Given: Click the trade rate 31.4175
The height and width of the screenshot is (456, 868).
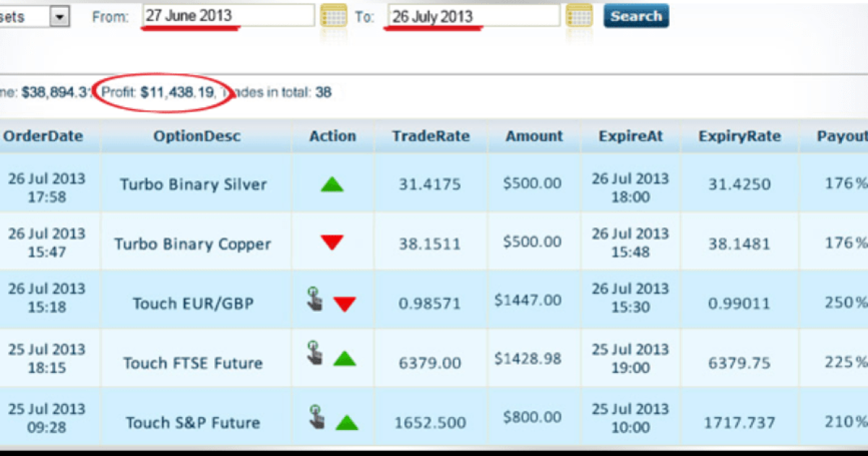Looking at the screenshot, I should tap(430, 185).
